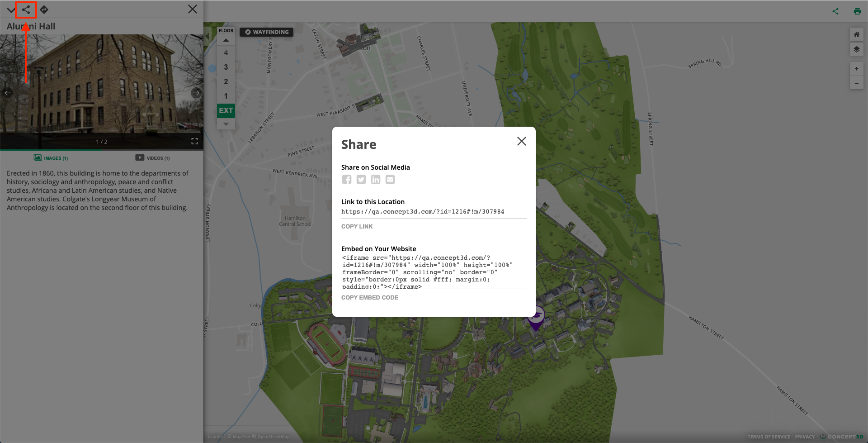Zoom in on the map
Screen dimensions: 868x443
857,69
